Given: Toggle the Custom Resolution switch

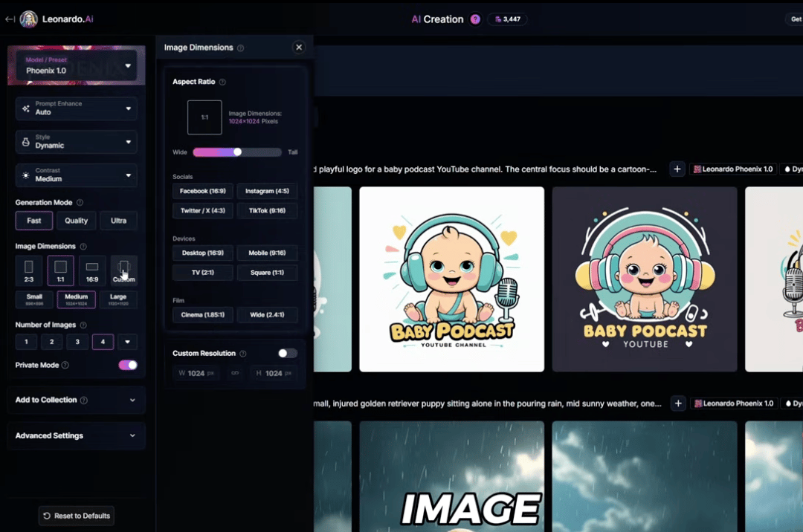Looking at the screenshot, I should (x=287, y=353).
